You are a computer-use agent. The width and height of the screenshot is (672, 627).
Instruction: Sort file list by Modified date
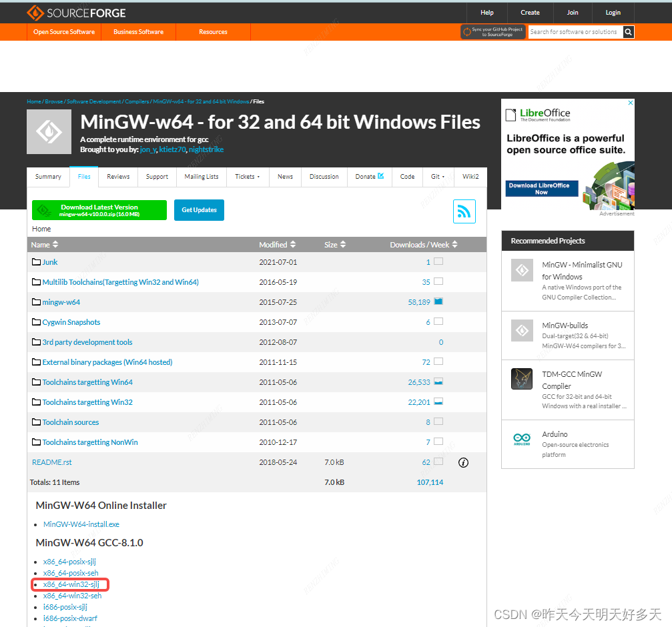pos(278,245)
